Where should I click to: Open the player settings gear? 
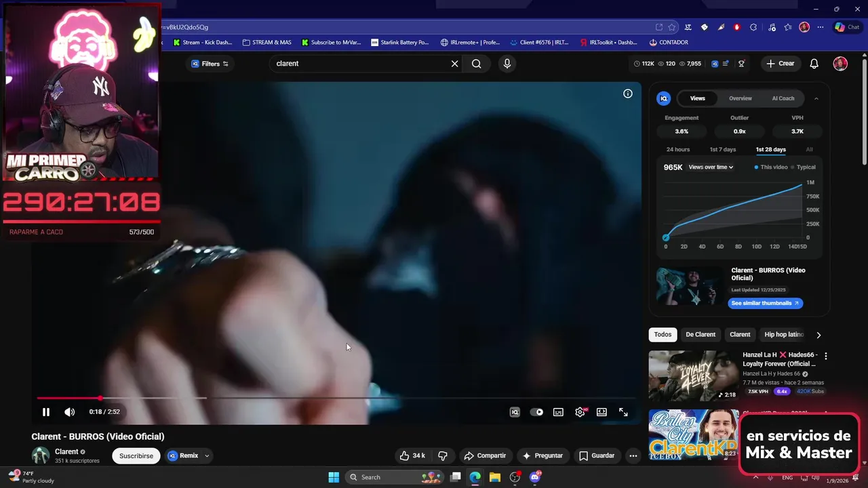(580, 412)
